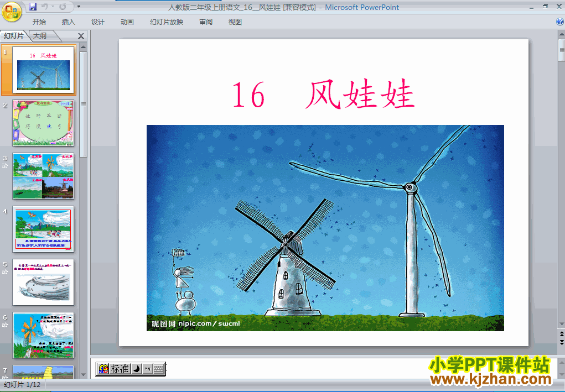
Task: Toggle the IME half-moon width icon
Action: point(136,369)
